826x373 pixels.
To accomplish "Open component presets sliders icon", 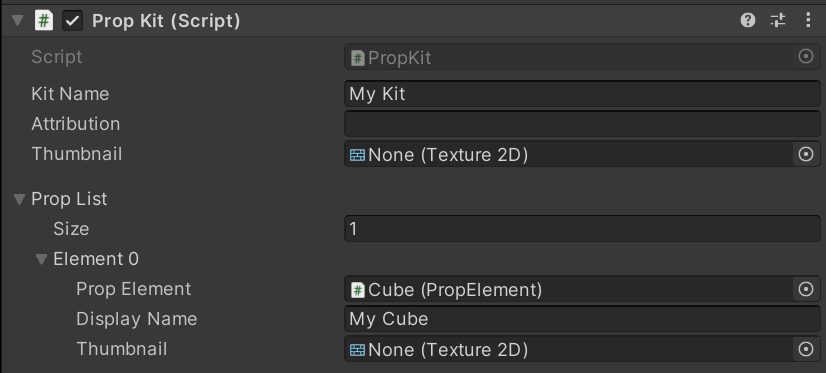I will pyautogui.click(x=778, y=21).
